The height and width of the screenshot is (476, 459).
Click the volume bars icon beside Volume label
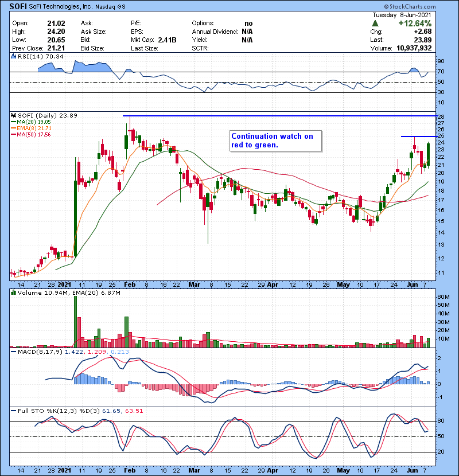(13, 292)
